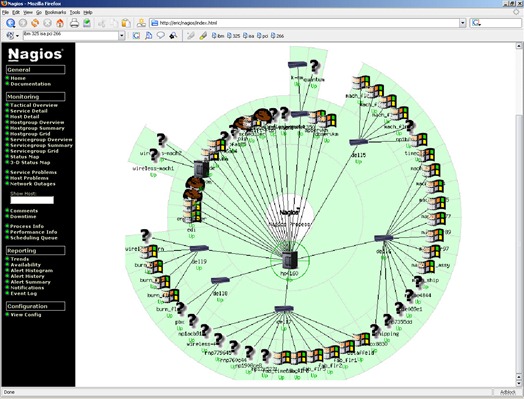This screenshot has height=399, width=524.
Task: Go to the Home page icon
Action: (60, 23)
